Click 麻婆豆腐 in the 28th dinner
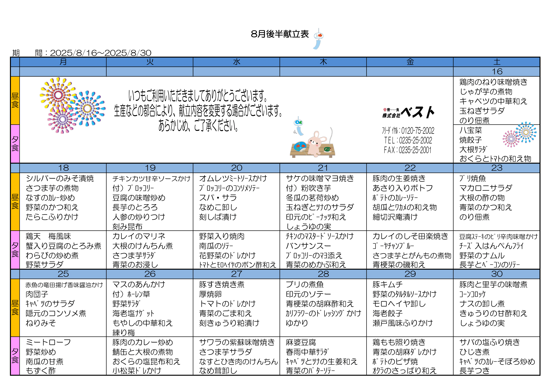Image resolution: width=554 pixels, height=392 pixels. [301, 342]
